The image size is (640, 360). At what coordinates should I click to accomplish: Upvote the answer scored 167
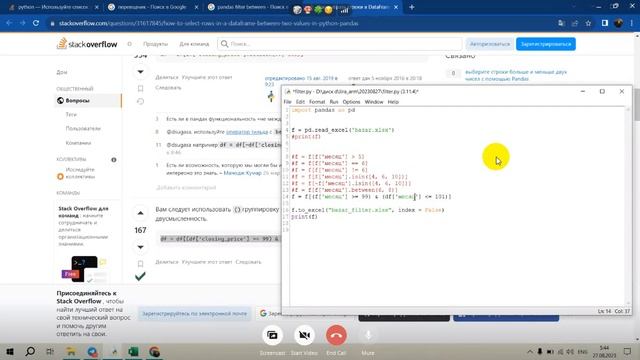point(140,213)
